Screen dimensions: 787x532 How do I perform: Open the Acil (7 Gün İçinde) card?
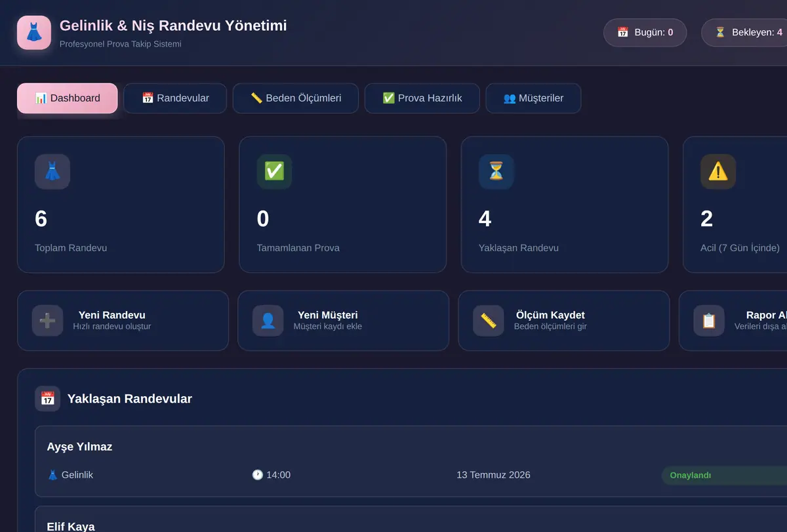coord(735,205)
